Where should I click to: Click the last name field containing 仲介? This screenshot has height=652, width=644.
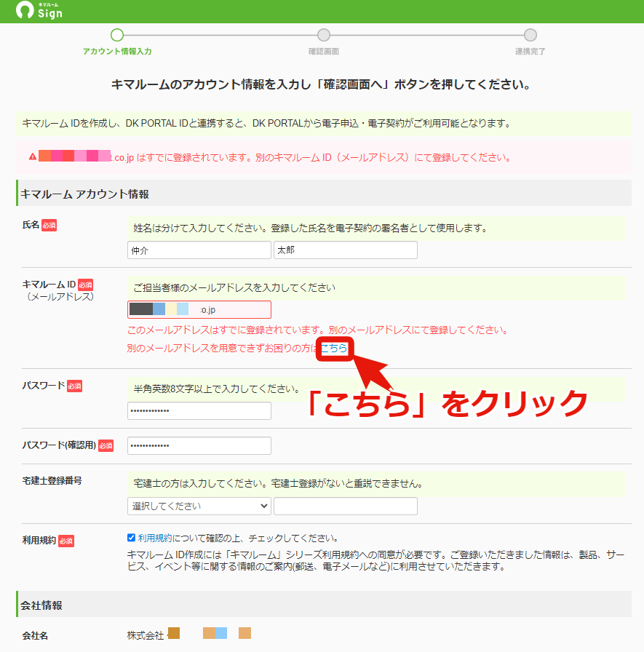[199, 250]
